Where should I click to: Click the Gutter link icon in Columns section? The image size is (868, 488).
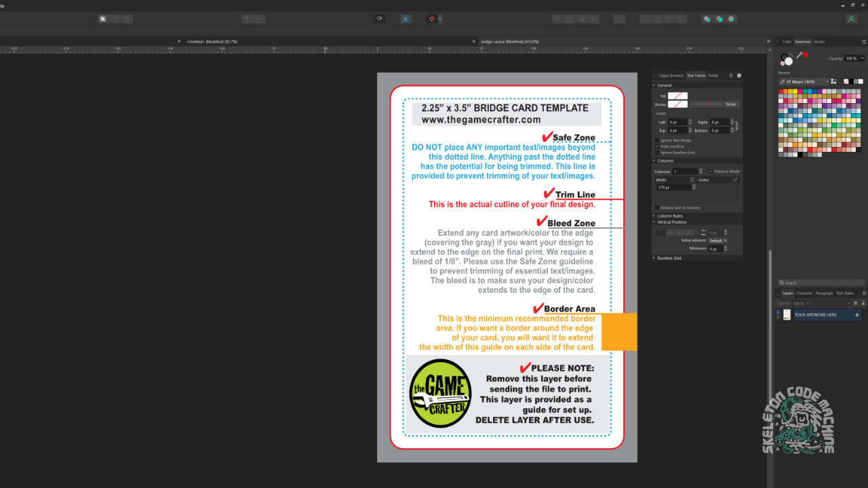click(x=736, y=180)
